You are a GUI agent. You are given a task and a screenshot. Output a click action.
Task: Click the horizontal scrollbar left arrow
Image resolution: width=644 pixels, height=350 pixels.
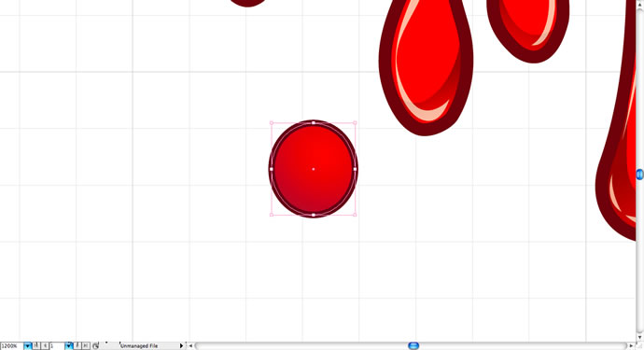190,346
